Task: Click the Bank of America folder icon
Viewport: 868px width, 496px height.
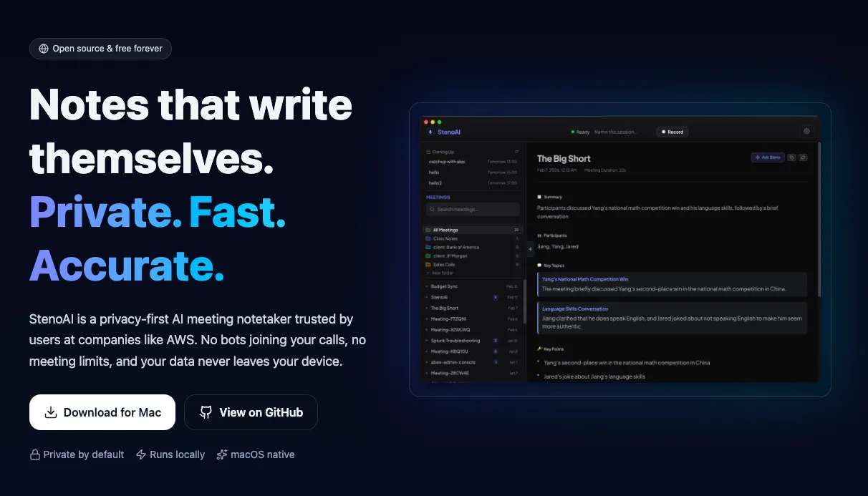Action: [428, 247]
